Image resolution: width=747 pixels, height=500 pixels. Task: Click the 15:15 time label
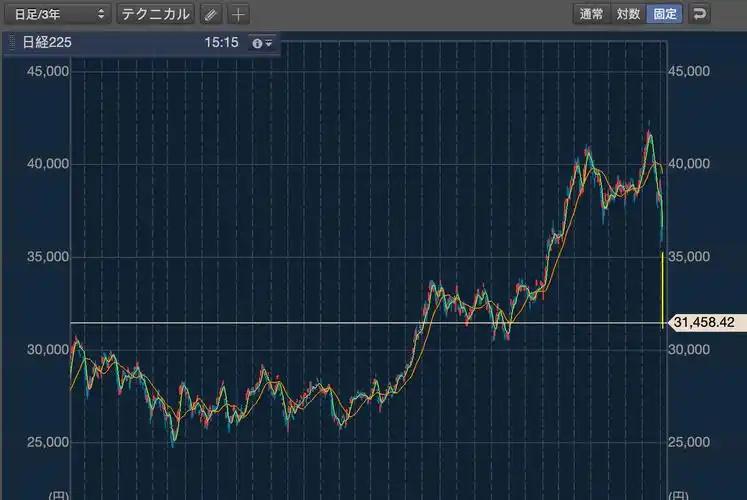click(221, 42)
